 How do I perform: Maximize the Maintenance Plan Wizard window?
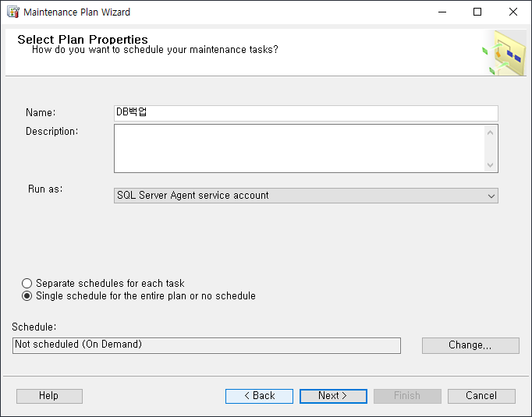point(477,12)
